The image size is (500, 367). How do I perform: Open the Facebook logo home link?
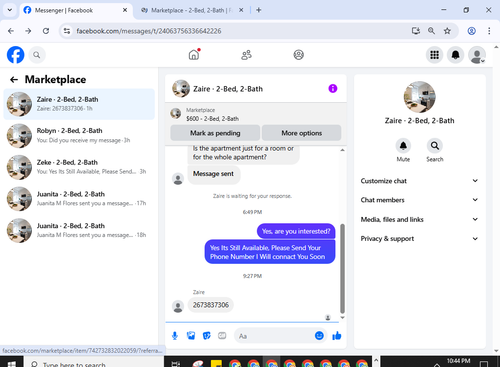pyautogui.click(x=16, y=55)
